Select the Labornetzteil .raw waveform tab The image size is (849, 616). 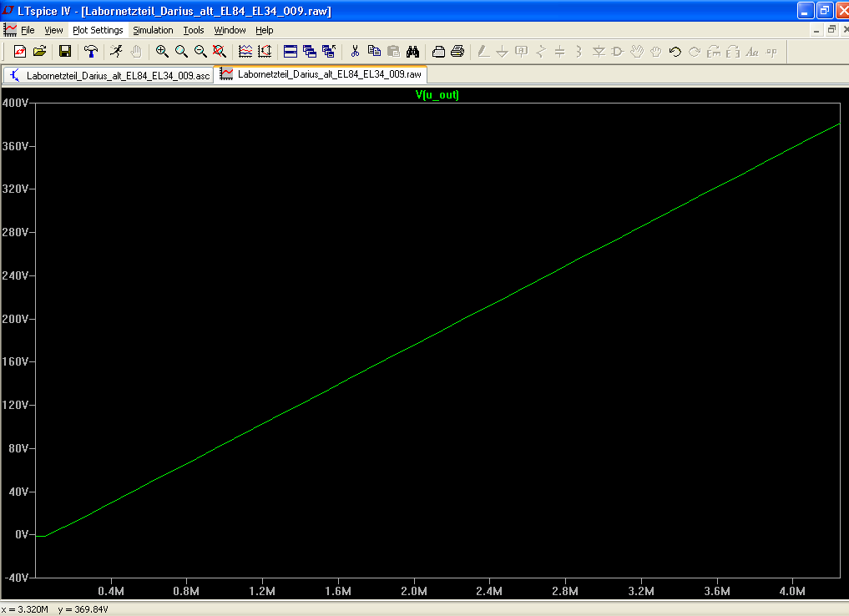click(x=321, y=74)
